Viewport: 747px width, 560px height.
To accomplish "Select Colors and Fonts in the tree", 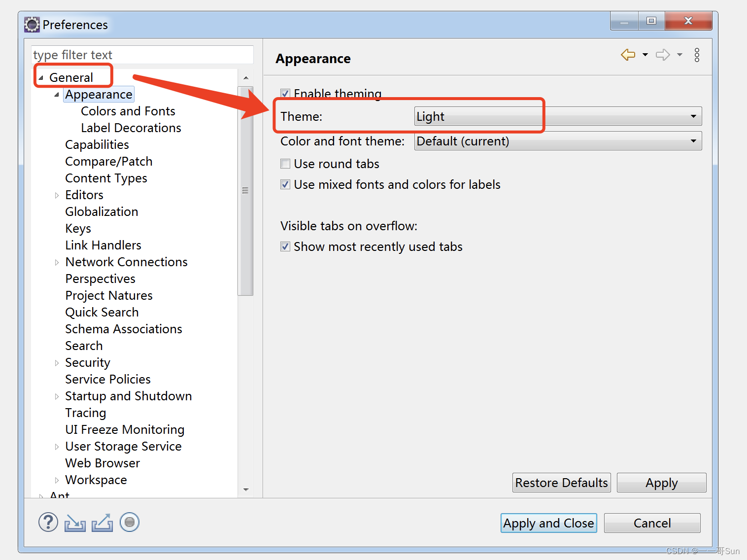I will click(128, 111).
